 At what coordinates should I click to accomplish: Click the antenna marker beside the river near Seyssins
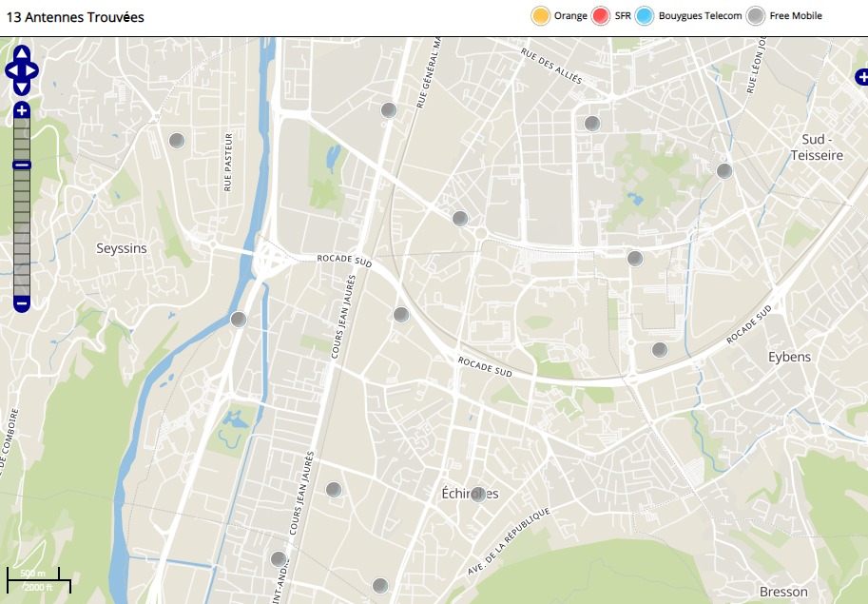(x=239, y=320)
